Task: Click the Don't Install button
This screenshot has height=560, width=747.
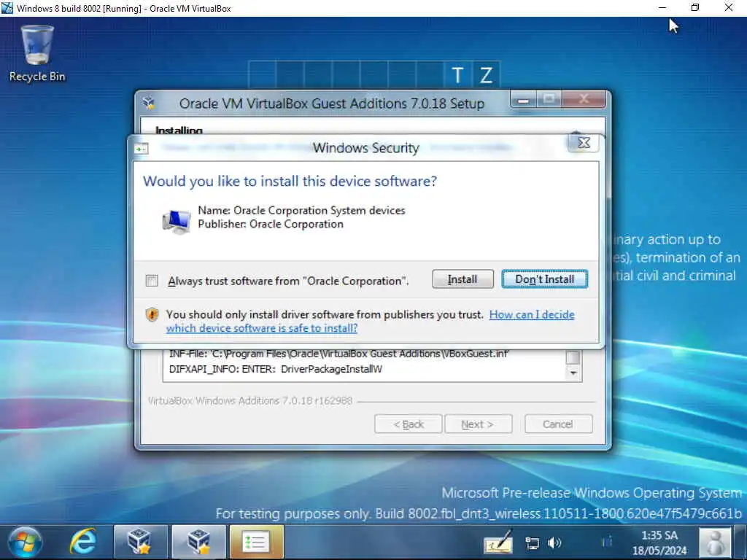Action: (x=544, y=279)
